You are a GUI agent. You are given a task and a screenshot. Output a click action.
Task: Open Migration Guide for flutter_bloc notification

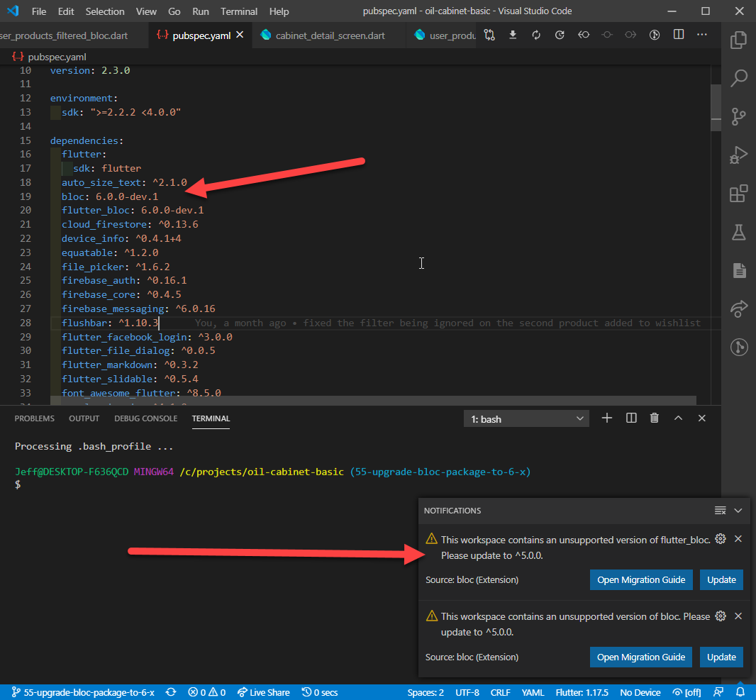tap(641, 580)
